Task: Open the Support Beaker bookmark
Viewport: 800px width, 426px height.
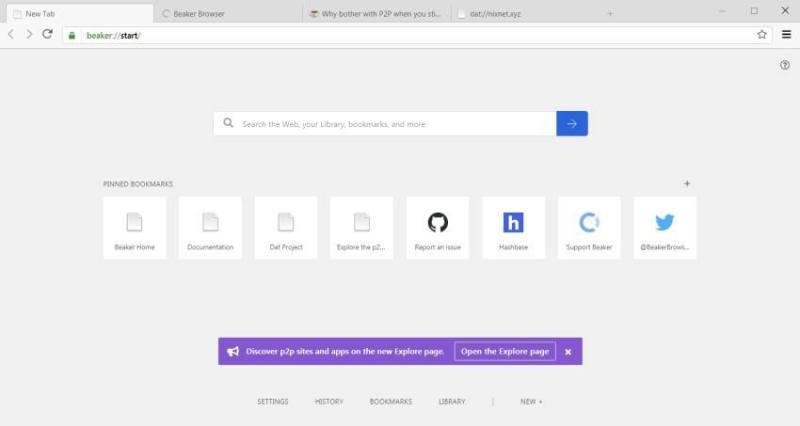Action: coord(589,228)
